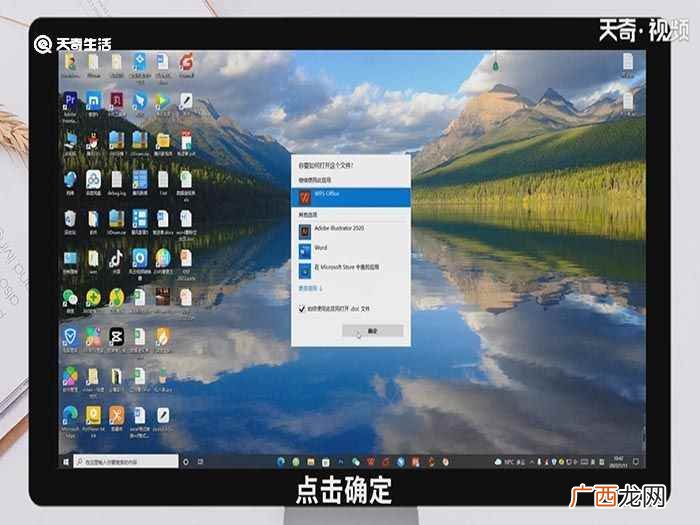Expand the 更多应用 (more apps) link
Screen dimensions: 700x525
pyautogui.click(x=310, y=289)
